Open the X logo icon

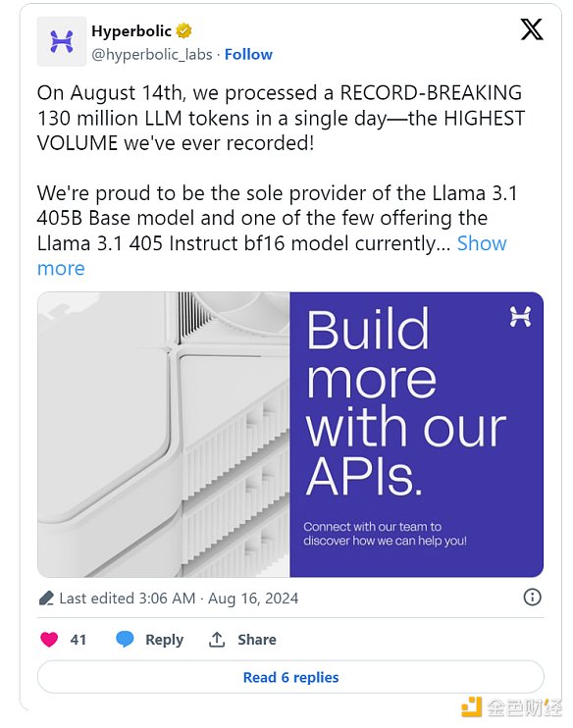click(531, 29)
